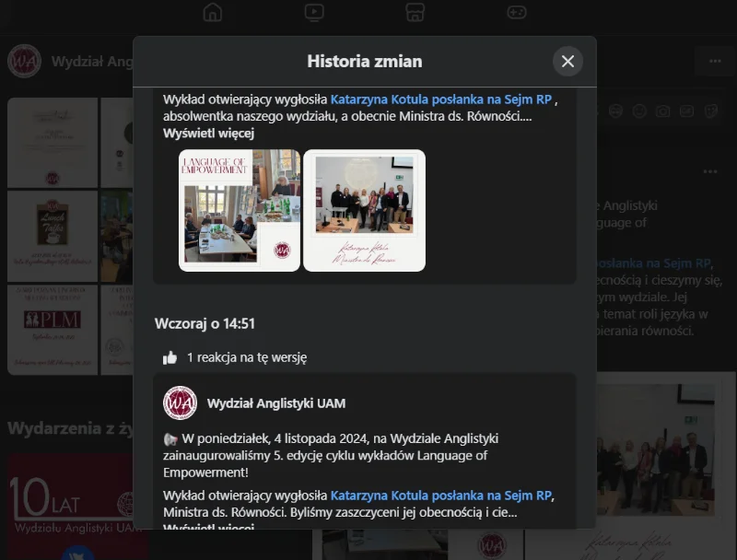Screen dimensions: 737x560
Task: Open Katarzyna Kotula link in Wczoraj version
Action: pos(441,496)
